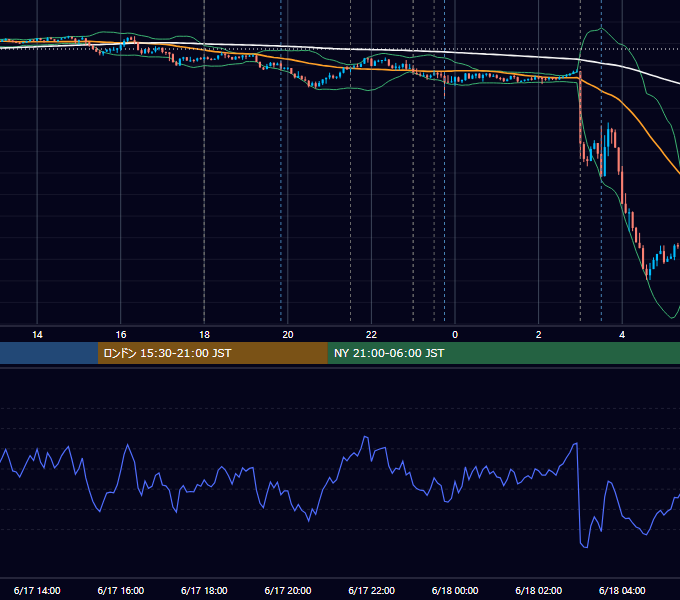Click the 6/17 14:00 oscillator time label
The width and height of the screenshot is (680, 600).
coord(37,590)
